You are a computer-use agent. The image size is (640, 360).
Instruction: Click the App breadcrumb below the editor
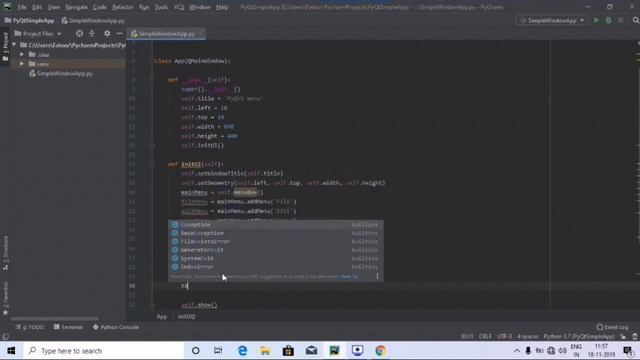(162, 316)
